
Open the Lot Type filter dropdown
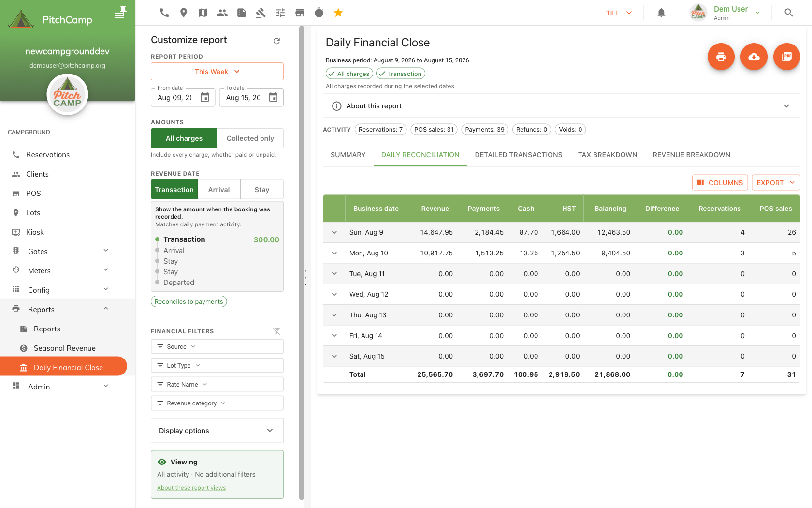click(217, 365)
